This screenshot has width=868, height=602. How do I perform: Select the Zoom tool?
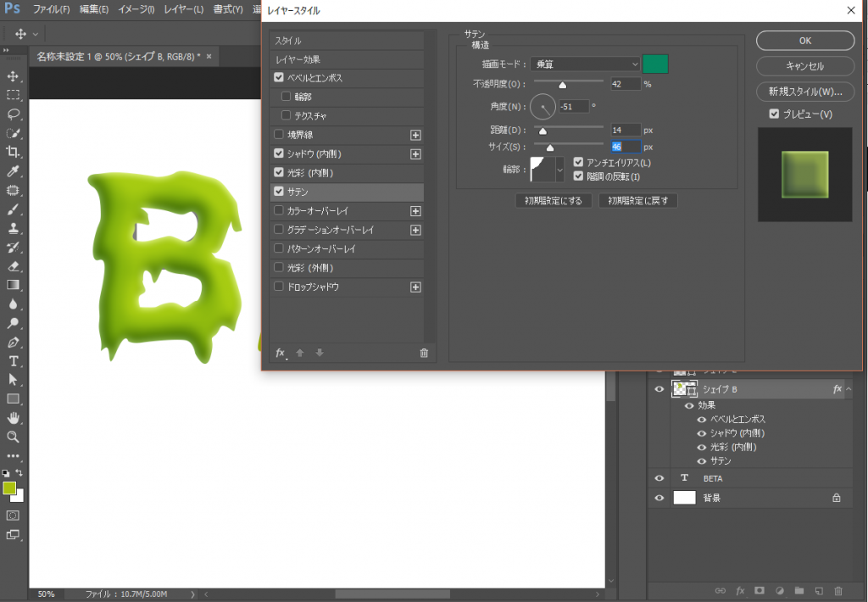tap(14, 437)
